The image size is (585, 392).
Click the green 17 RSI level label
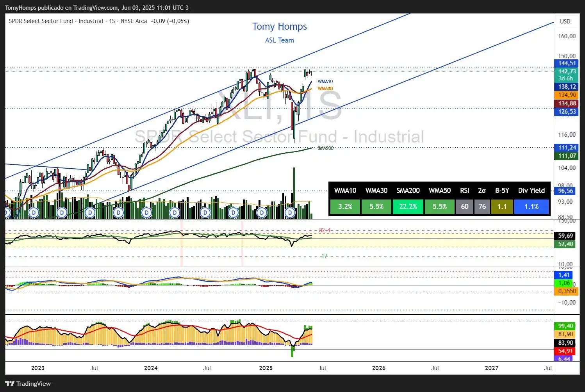[x=324, y=256]
